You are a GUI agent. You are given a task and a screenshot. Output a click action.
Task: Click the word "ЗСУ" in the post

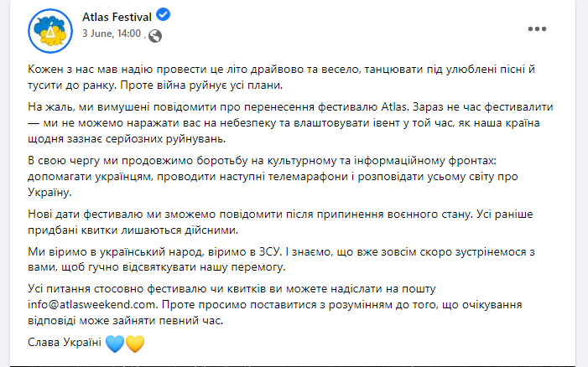tap(269, 251)
